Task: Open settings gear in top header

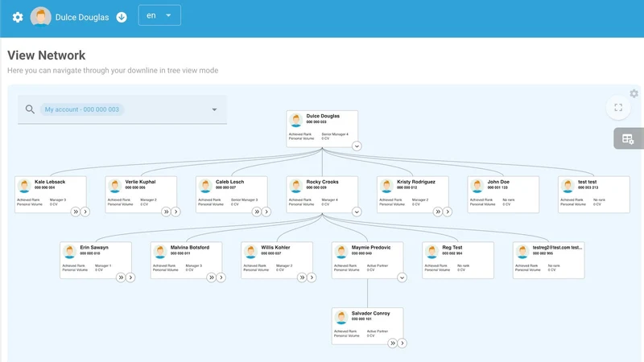Action: coord(18,17)
